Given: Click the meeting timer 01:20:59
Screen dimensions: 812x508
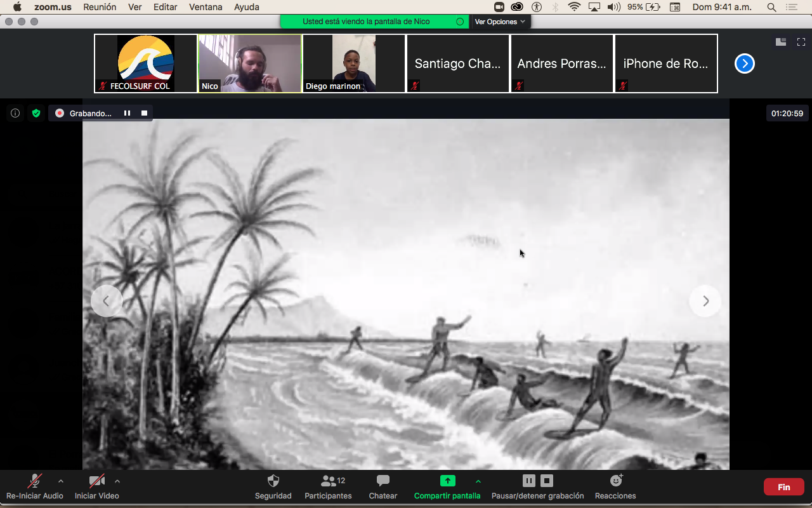Looking at the screenshot, I should pos(787,114).
